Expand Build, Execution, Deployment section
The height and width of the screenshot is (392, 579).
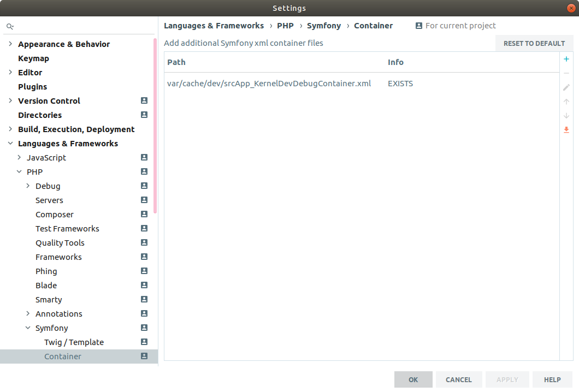(x=10, y=129)
